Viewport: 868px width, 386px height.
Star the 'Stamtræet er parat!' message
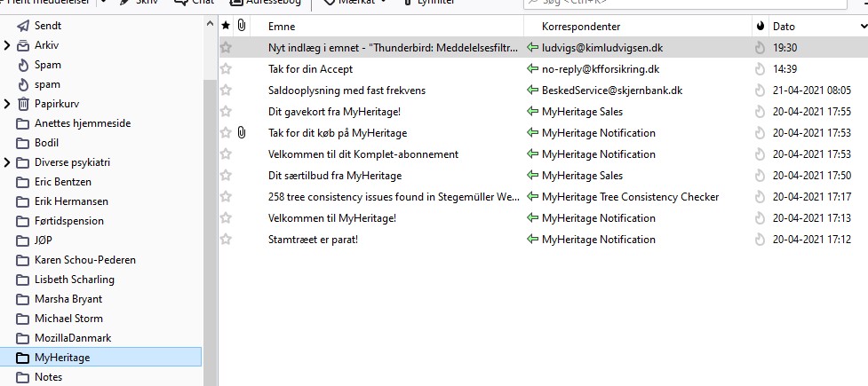tap(226, 240)
